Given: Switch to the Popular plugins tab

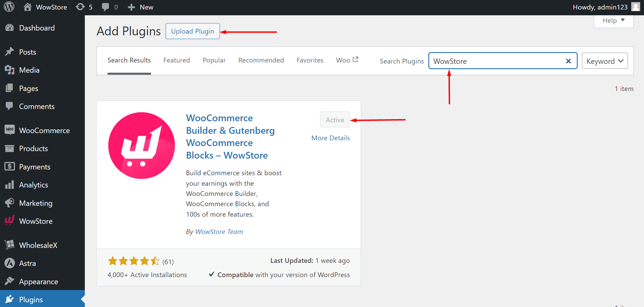Looking at the screenshot, I should click(214, 60).
